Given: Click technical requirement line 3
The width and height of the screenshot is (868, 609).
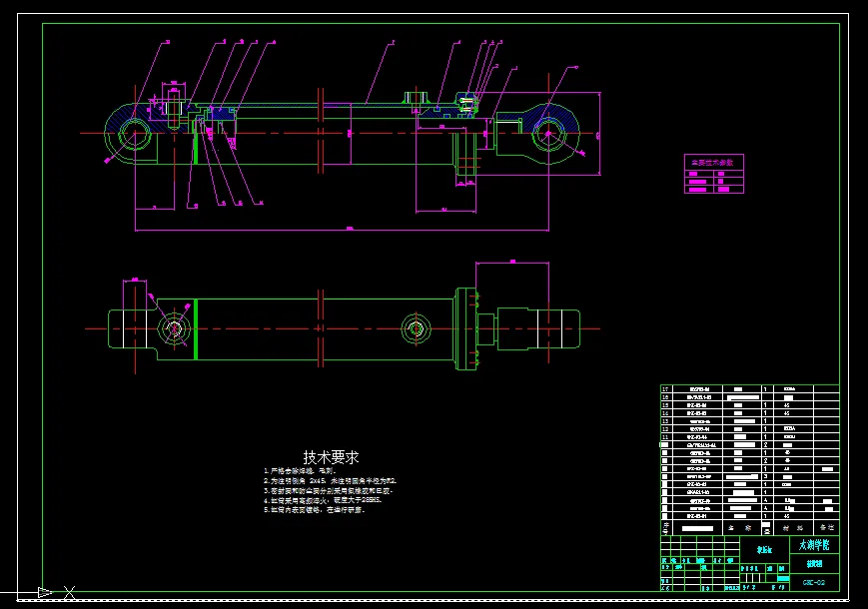Looking at the screenshot, I should tap(329, 491).
